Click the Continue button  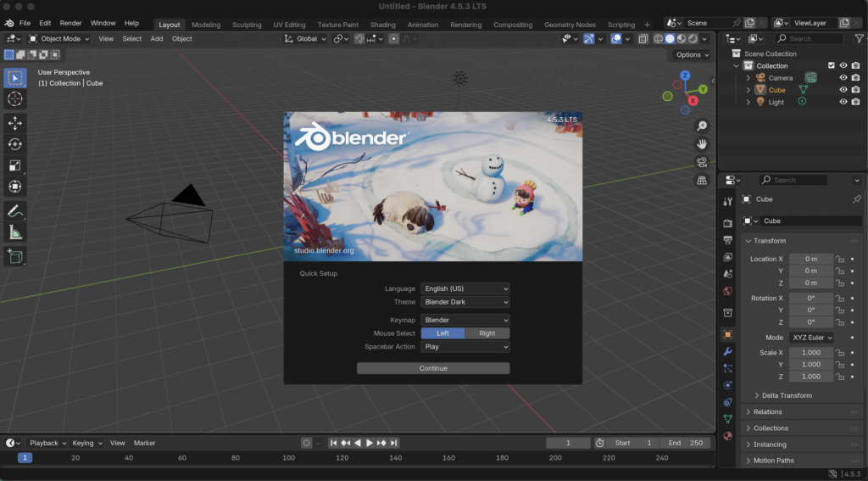(433, 368)
